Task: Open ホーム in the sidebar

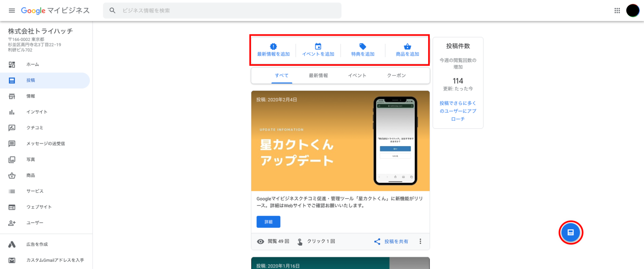Action: [45, 64]
